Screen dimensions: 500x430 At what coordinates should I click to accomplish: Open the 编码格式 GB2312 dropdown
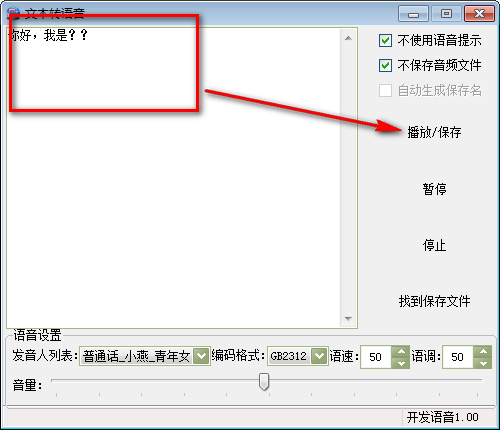[319, 356]
